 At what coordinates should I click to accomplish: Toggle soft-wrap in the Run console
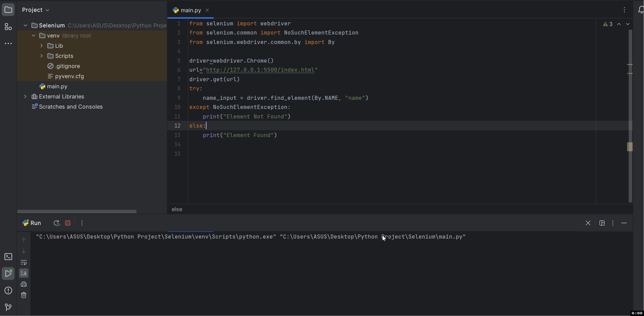pos(24,263)
